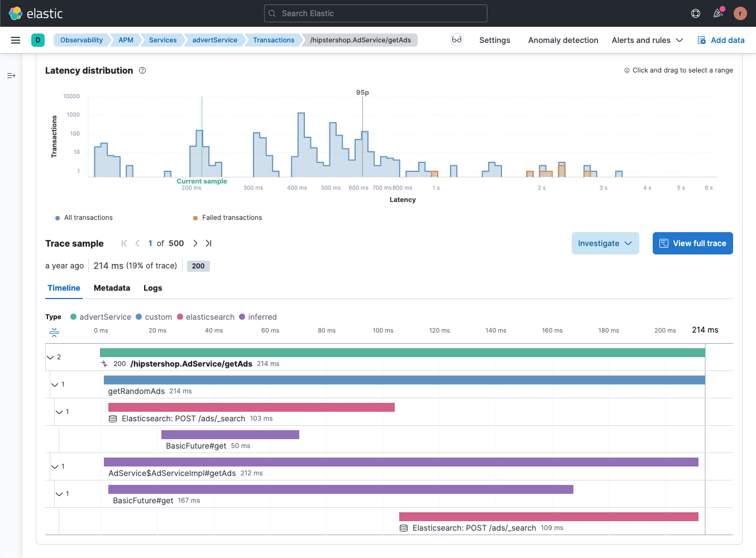Expand the collapsed side navigation
This screenshot has height=558, width=756.
pos(11,75)
